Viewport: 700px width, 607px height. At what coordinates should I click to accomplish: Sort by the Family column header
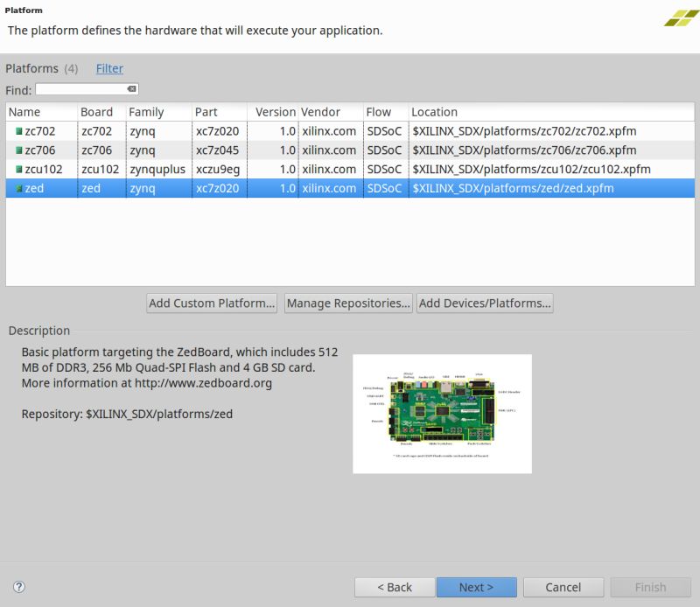coord(159,112)
